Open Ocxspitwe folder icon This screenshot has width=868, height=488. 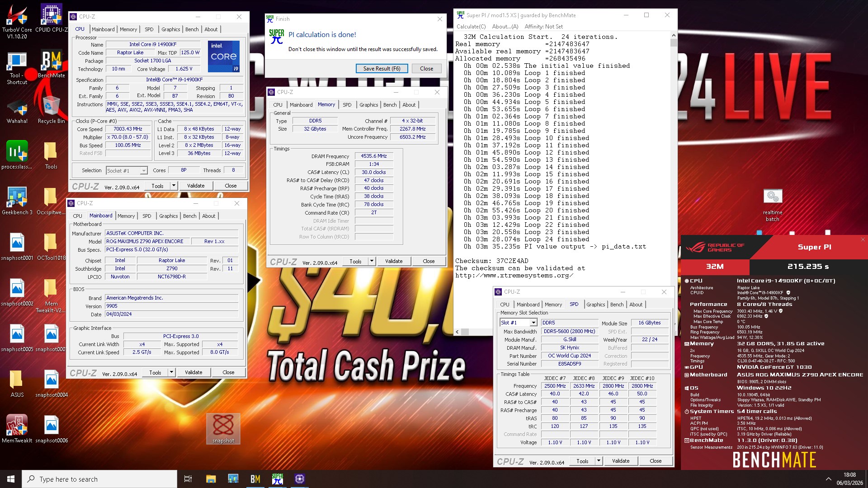pyautogui.click(x=51, y=201)
